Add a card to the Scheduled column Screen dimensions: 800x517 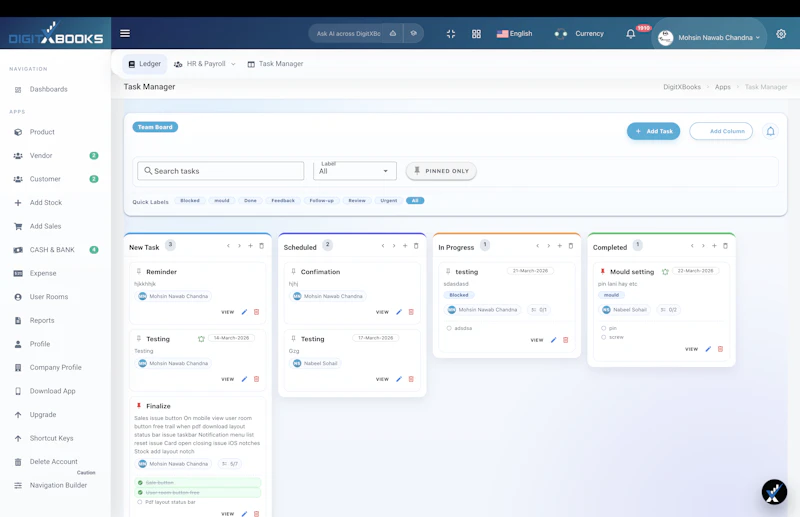pos(405,246)
